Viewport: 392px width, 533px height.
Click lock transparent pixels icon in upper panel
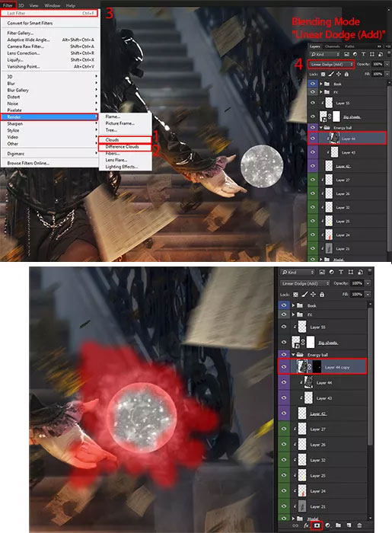(323, 74)
